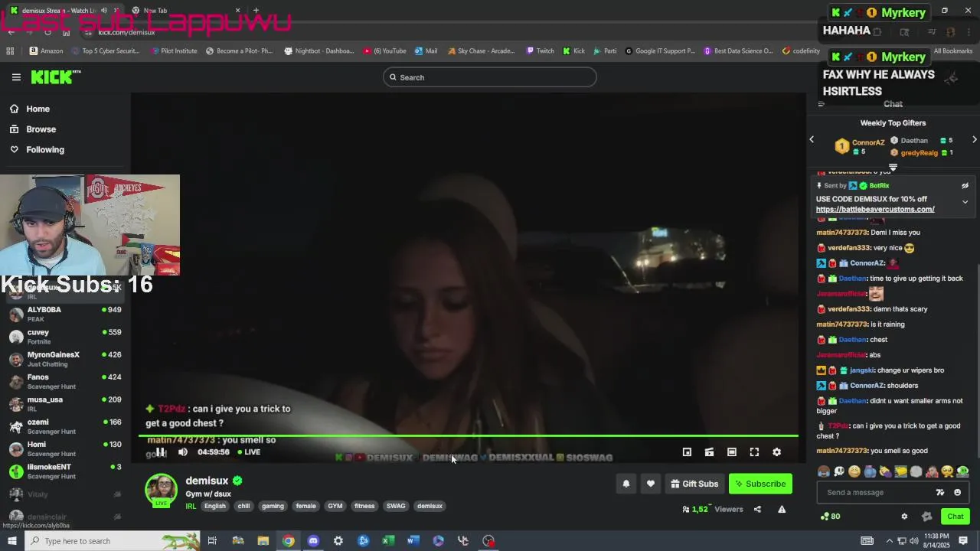Open battlebeavercustoms.com link in chat
Viewport: 980px width, 551px height.
(875, 210)
